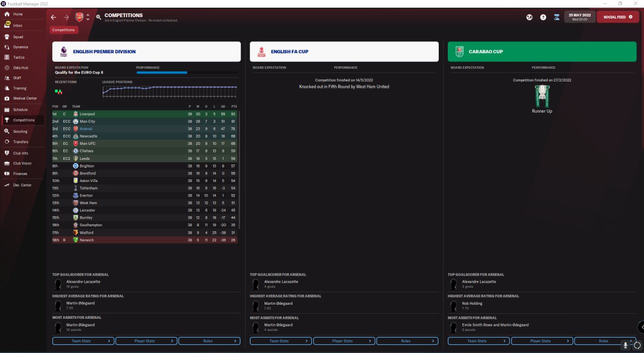Click the league table scrollbar
The width and height of the screenshot is (644, 353).
pos(239,169)
